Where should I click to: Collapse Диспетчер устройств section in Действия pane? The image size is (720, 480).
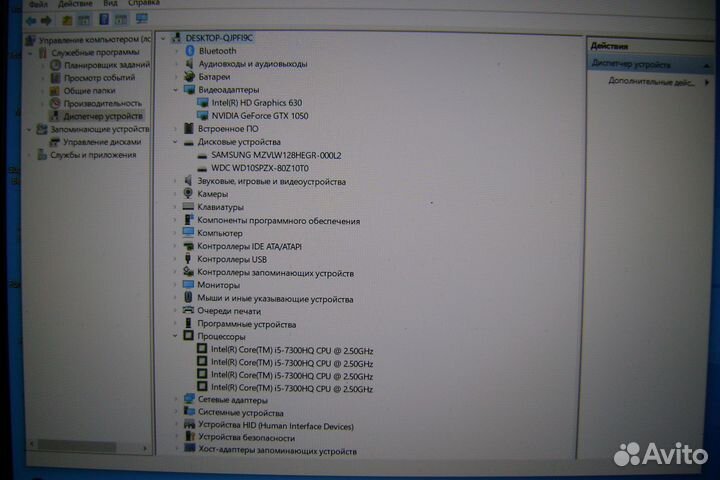pyautogui.click(x=707, y=67)
